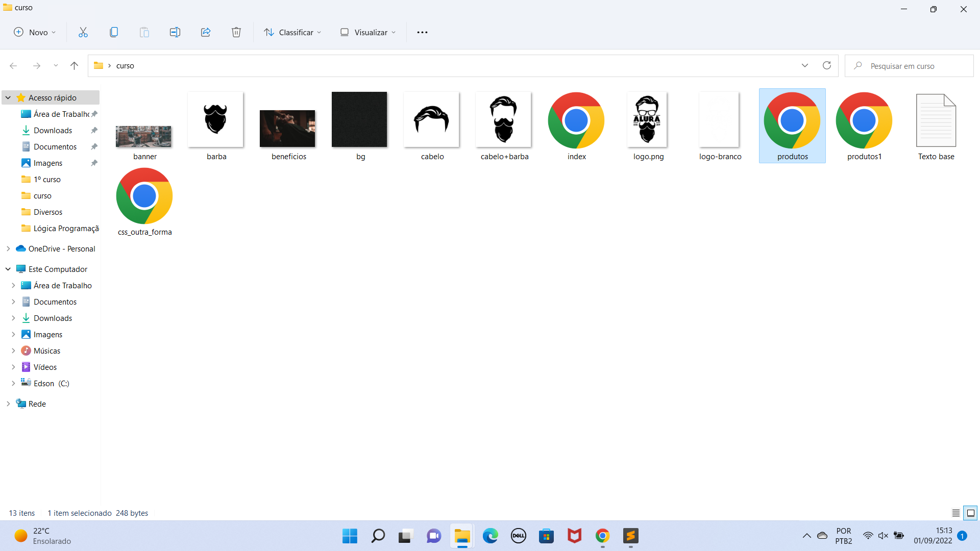This screenshot has height=551, width=980.
Task: Go up one folder level
Action: tap(74, 66)
